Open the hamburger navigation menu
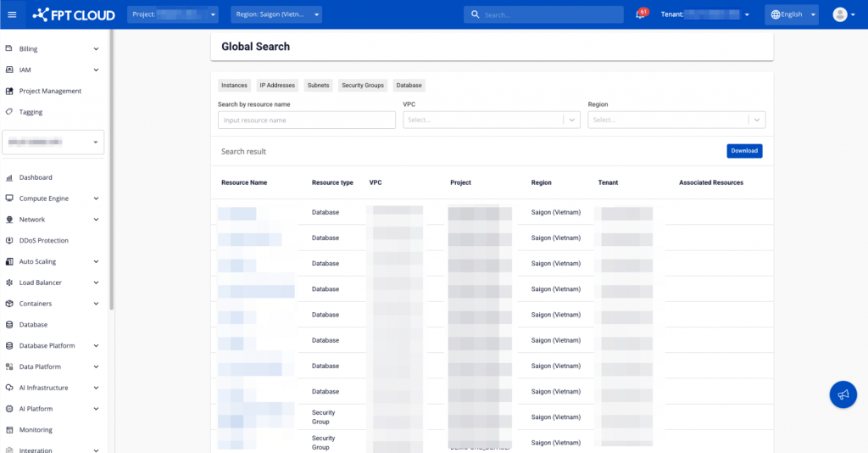This screenshot has height=453, width=868. pyautogui.click(x=12, y=14)
